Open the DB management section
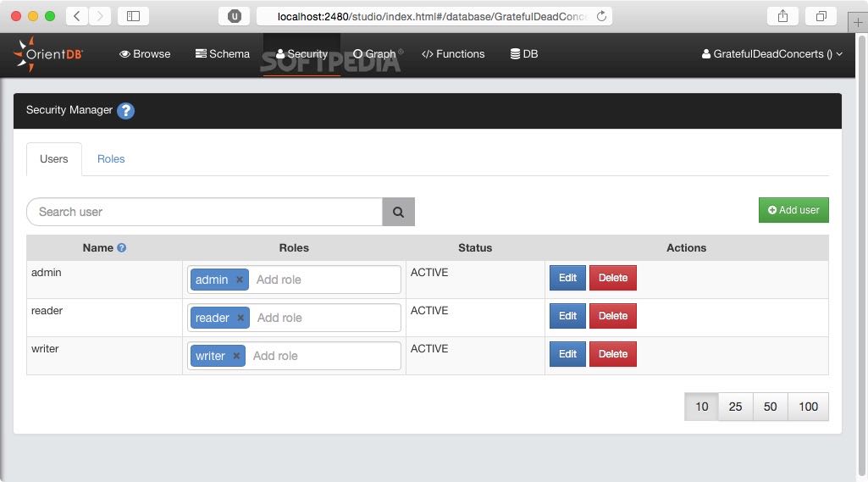Image resolution: width=868 pixels, height=482 pixels. coord(523,53)
